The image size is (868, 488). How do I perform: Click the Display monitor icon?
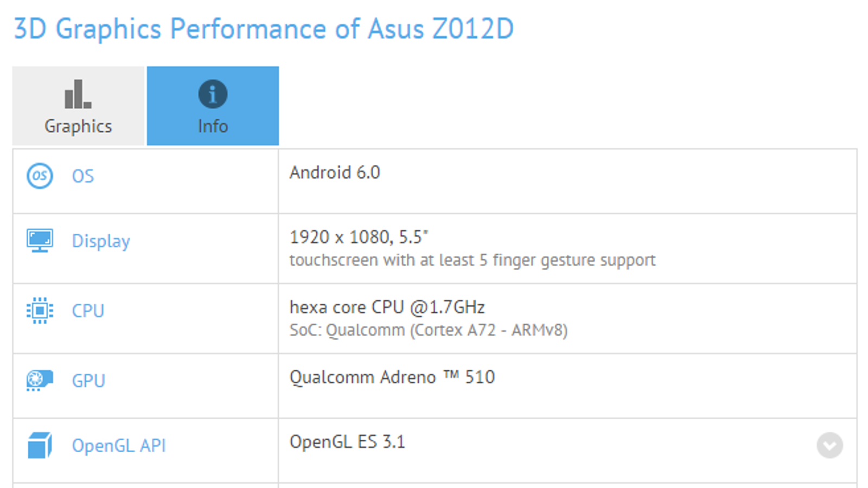pos(40,240)
